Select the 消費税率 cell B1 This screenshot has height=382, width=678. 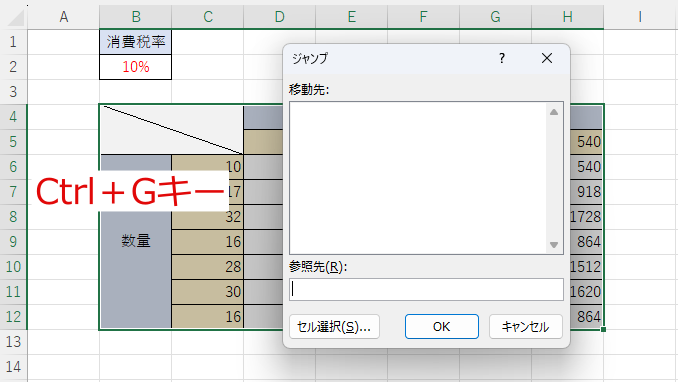[x=135, y=42]
